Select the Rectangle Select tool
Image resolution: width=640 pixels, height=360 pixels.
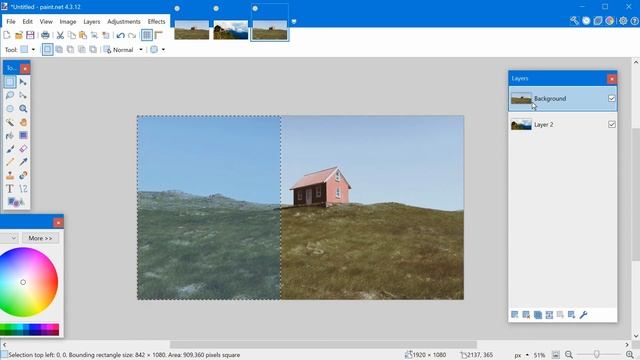point(10,82)
